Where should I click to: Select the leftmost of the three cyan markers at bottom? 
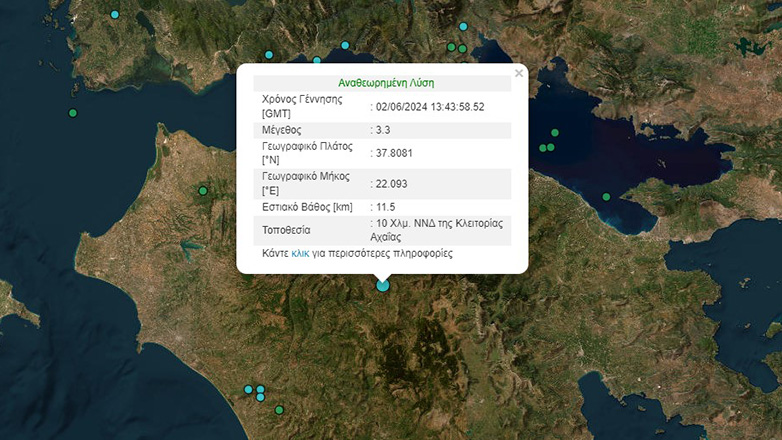248,389
